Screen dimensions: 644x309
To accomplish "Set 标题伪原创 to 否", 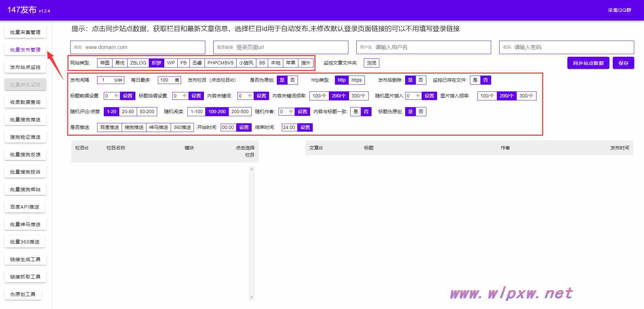I will pyautogui.click(x=421, y=112).
